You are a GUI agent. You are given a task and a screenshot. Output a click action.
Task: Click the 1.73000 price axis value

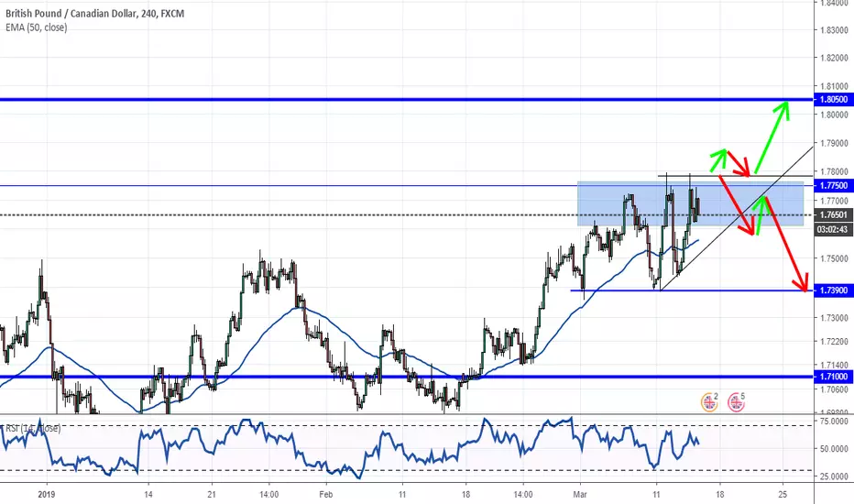click(x=834, y=318)
